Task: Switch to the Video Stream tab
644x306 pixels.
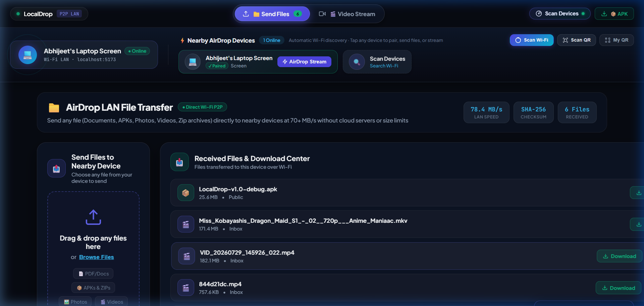Action: [347, 14]
